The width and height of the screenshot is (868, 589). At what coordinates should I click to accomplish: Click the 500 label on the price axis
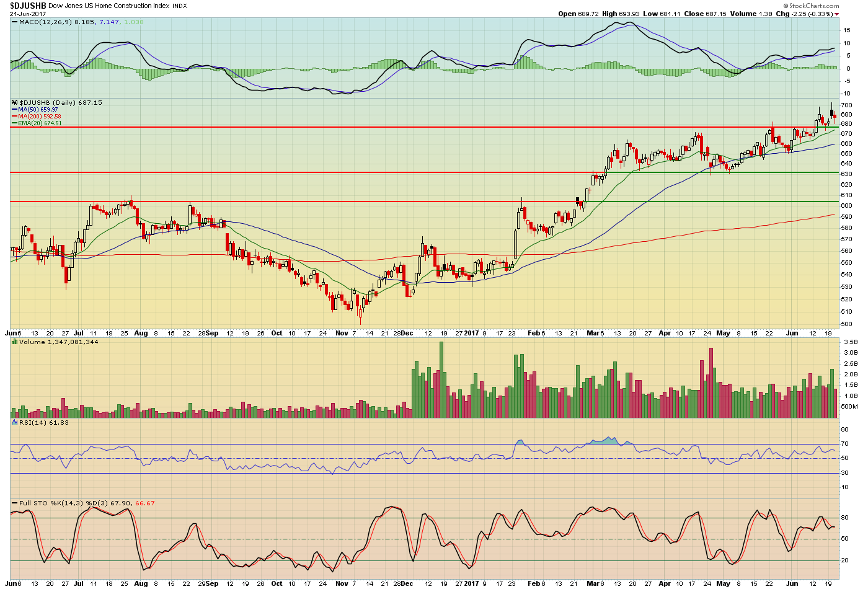[846, 324]
